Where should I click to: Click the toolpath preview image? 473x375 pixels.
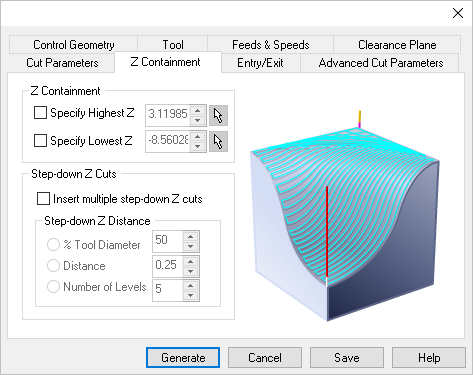point(345,216)
